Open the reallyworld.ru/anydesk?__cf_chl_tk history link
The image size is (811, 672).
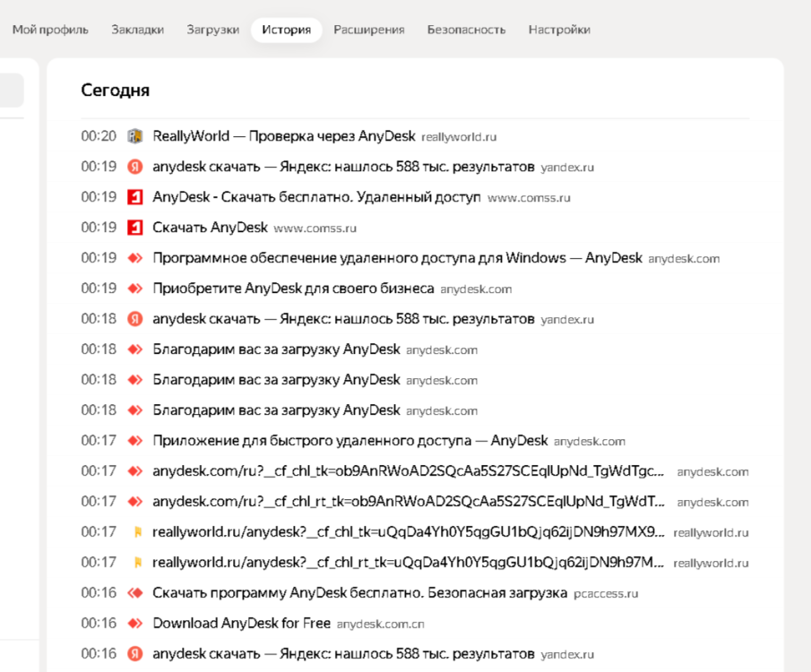tap(409, 532)
